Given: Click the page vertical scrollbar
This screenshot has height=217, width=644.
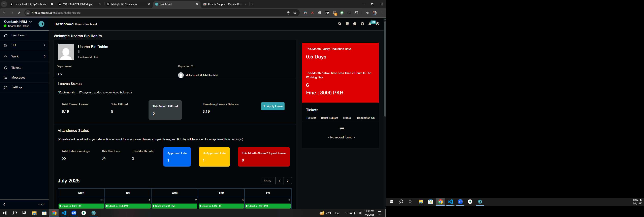Looking at the screenshot, I should pos(385,69).
